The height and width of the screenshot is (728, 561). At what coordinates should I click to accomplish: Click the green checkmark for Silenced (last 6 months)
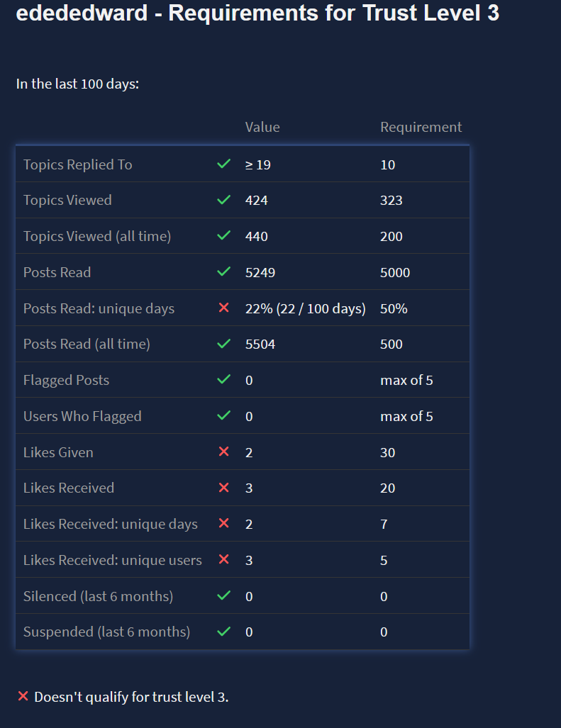coord(224,596)
